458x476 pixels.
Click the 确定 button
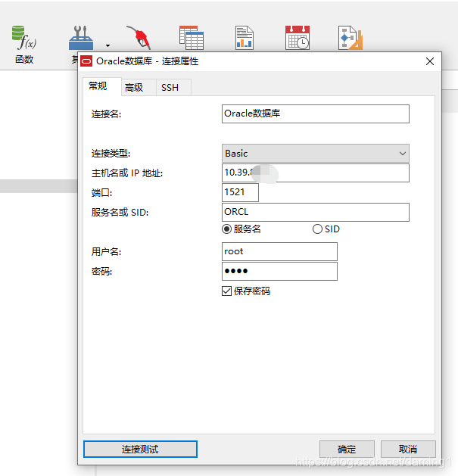coord(347,449)
